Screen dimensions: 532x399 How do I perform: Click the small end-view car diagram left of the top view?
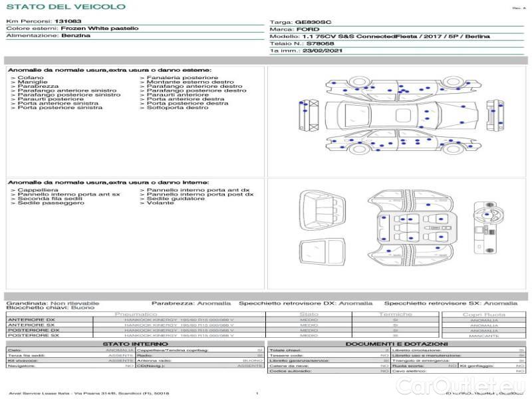309,115
